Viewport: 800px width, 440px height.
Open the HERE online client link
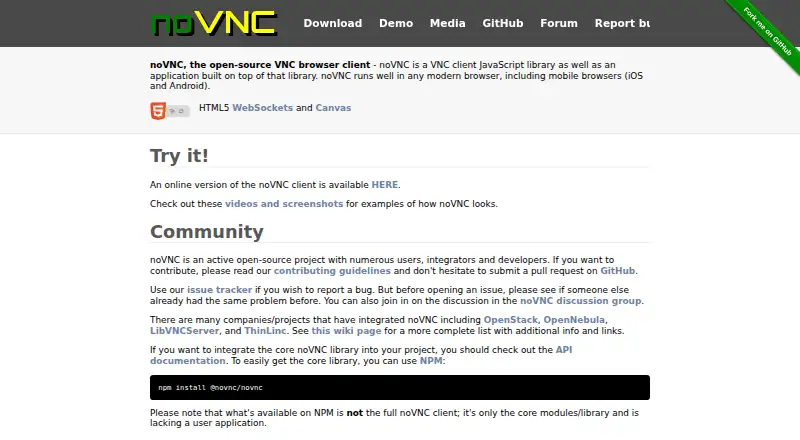(385, 185)
